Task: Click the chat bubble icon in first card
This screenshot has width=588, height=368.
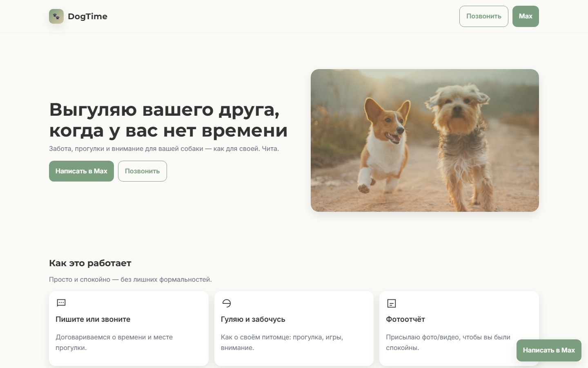Action: coord(61,303)
